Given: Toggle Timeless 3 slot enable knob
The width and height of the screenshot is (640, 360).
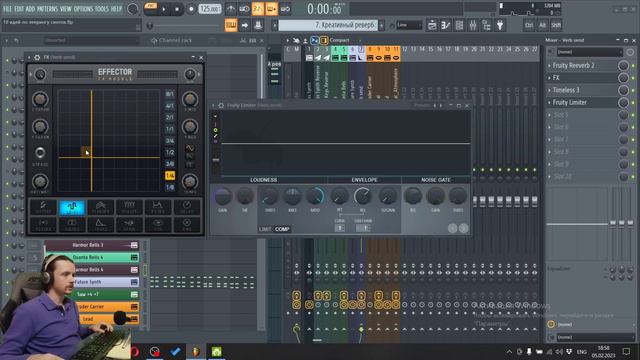Looking at the screenshot, I should 623,90.
